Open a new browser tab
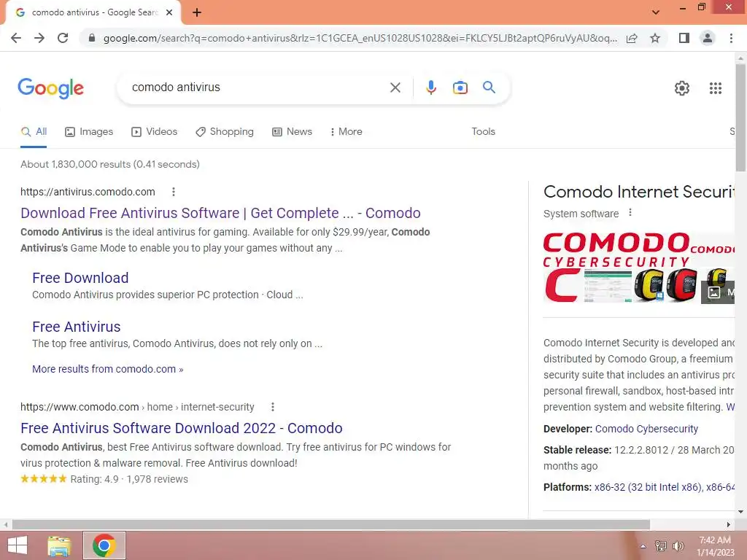The width and height of the screenshot is (747, 560). pos(197,12)
